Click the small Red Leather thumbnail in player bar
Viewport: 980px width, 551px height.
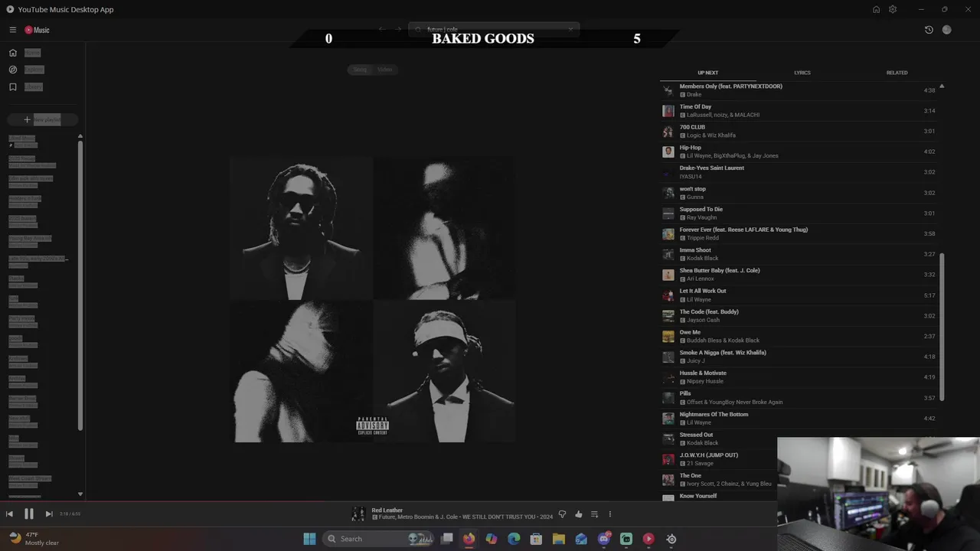(x=358, y=514)
